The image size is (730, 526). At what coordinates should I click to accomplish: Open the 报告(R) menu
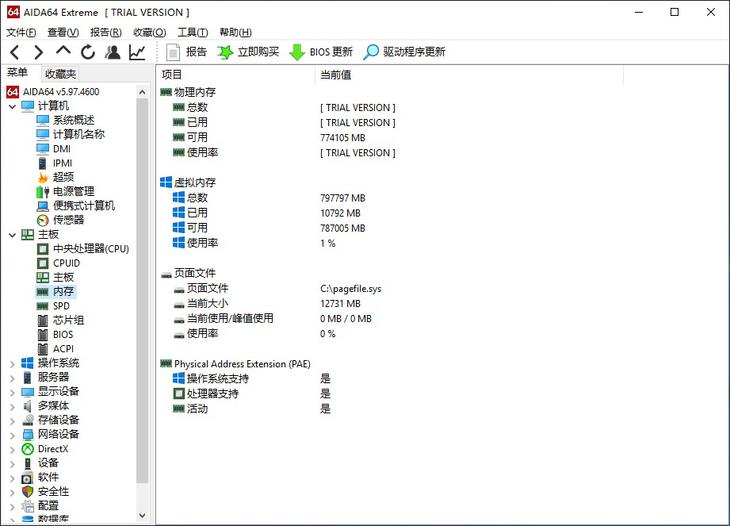point(106,32)
